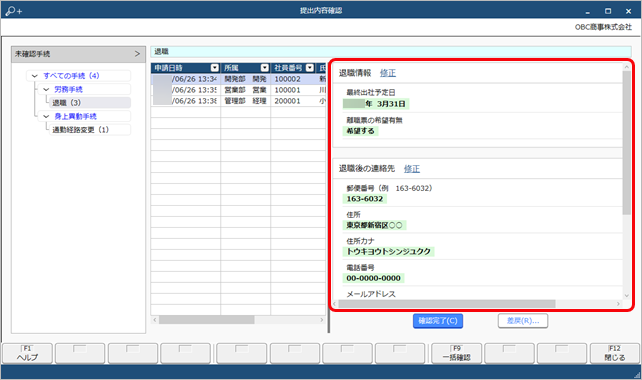Click the detail panel horizontal scrollbar thumb
This screenshot has height=380, width=642.
click(x=447, y=304)
